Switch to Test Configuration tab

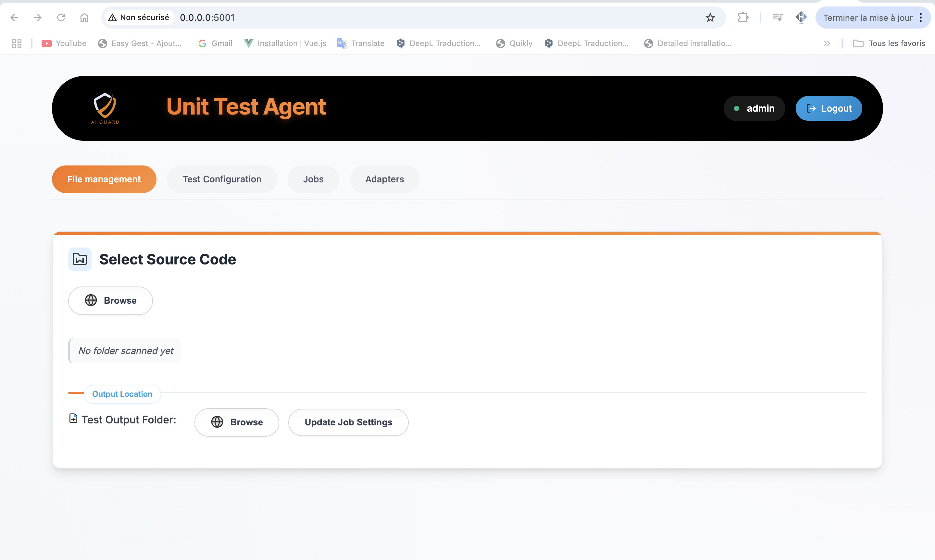pos(222,179)
